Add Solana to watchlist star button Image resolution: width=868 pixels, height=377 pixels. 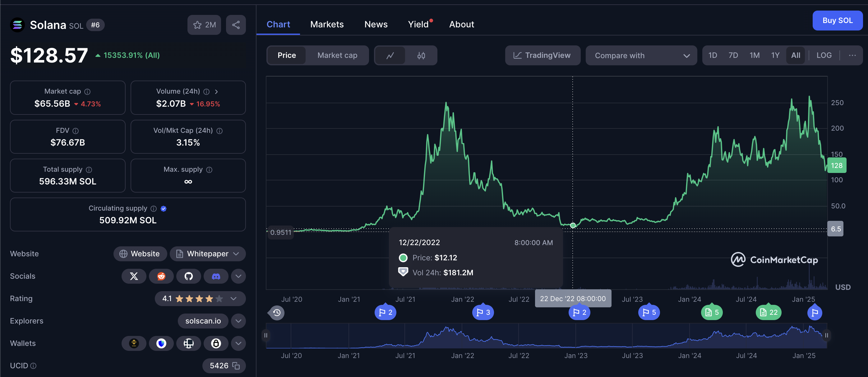click(x=204, y=25)
